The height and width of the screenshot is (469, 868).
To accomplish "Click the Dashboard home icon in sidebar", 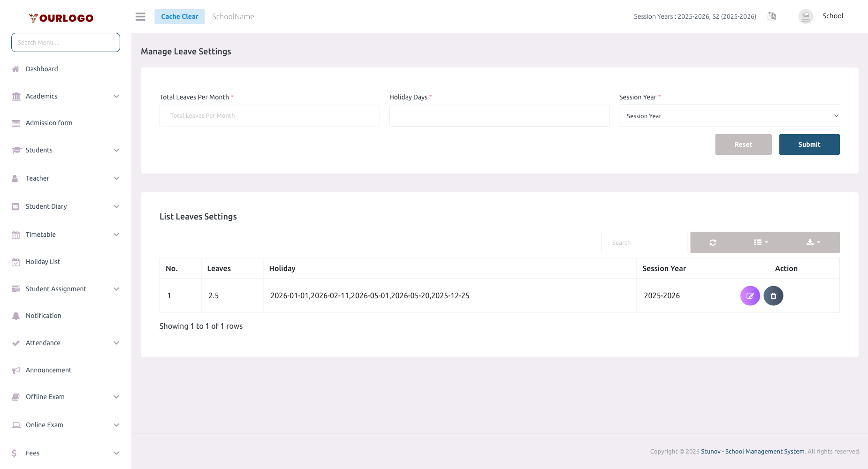I will 15,68.
